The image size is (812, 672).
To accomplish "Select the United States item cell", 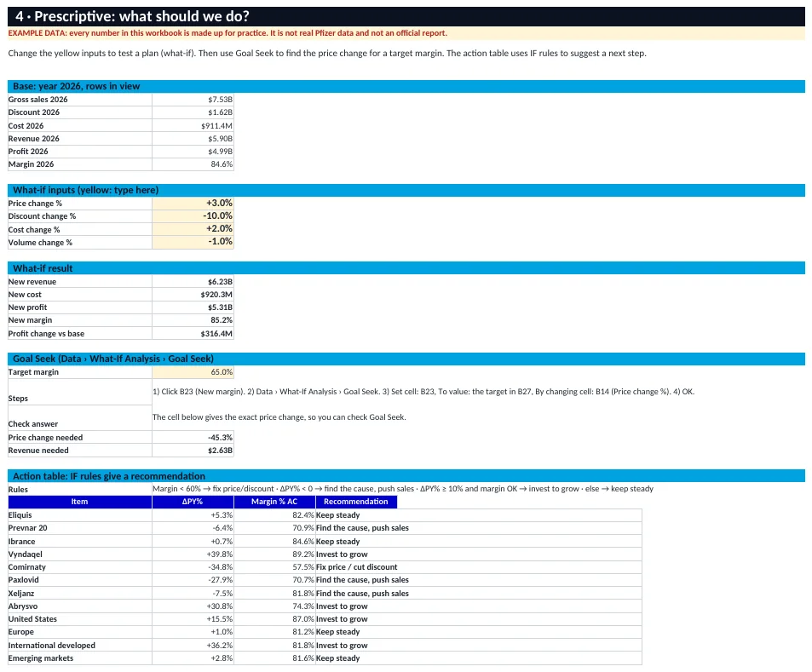I will coord(80,619).
